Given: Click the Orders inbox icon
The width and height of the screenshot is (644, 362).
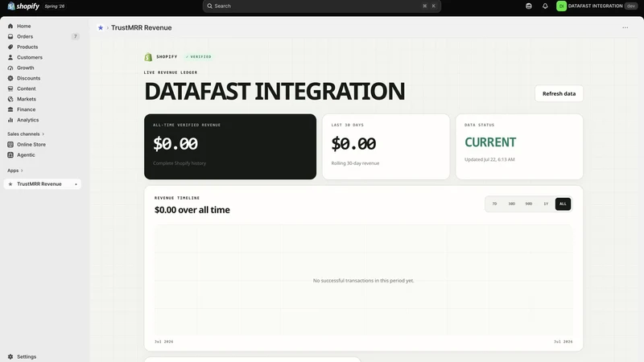Looking at the screenshot, I should (10, 36).
